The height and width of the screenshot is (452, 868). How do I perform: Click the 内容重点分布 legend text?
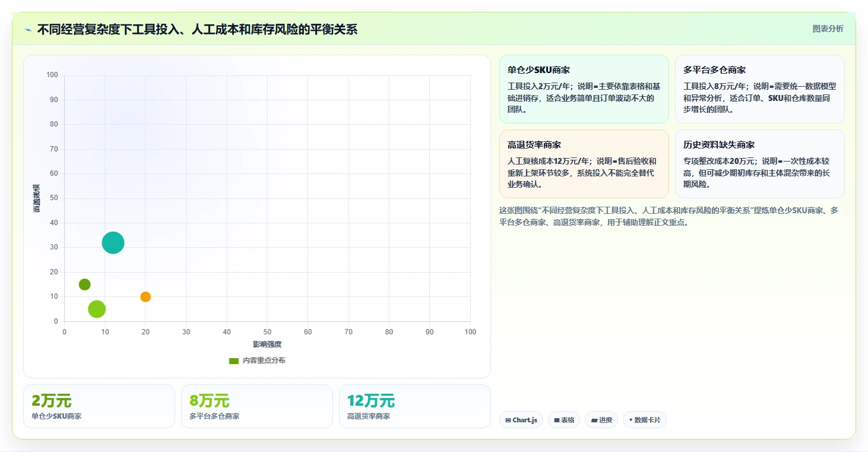click(x=264, y=361)
